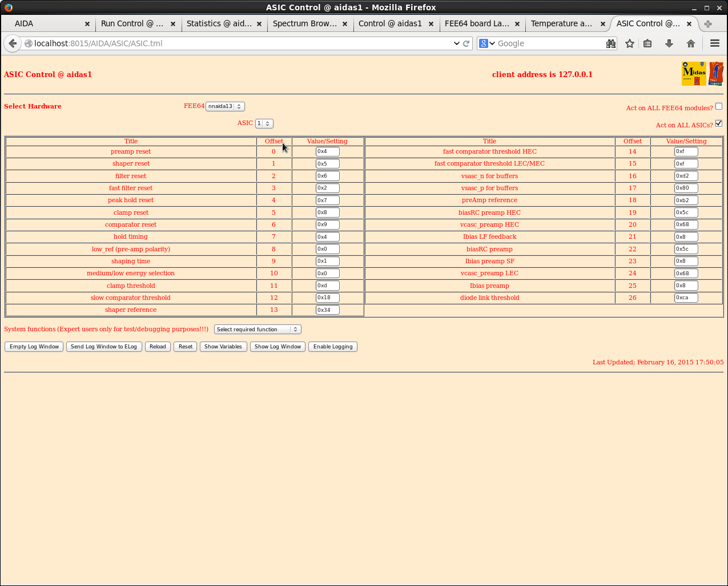Bookmark this page with the star icon
The height and width of the screenshot is (586, 728).
630,43
